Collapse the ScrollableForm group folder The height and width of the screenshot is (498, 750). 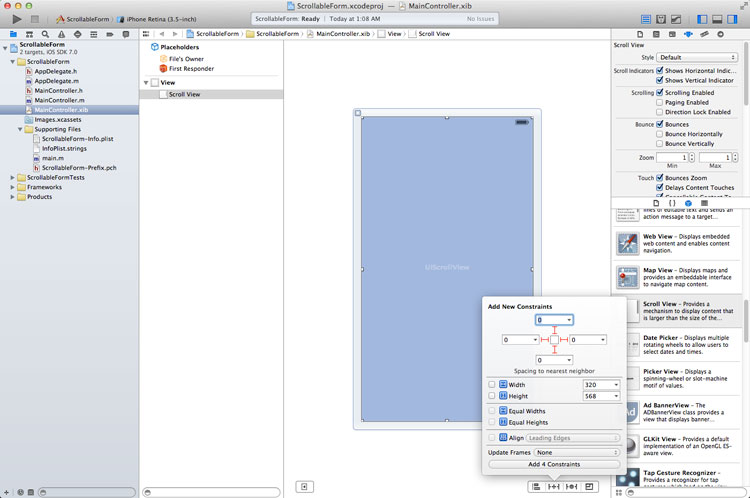pos(12,62)
